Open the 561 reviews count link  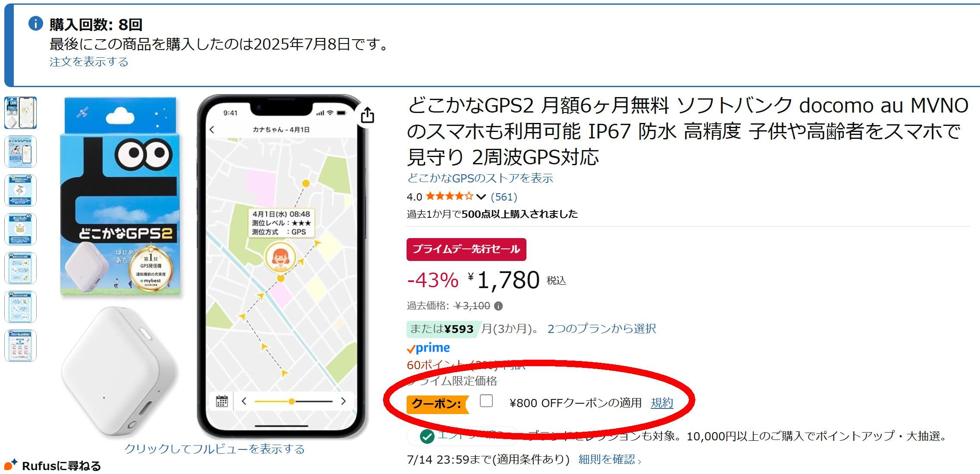click(x=504, y=197)
